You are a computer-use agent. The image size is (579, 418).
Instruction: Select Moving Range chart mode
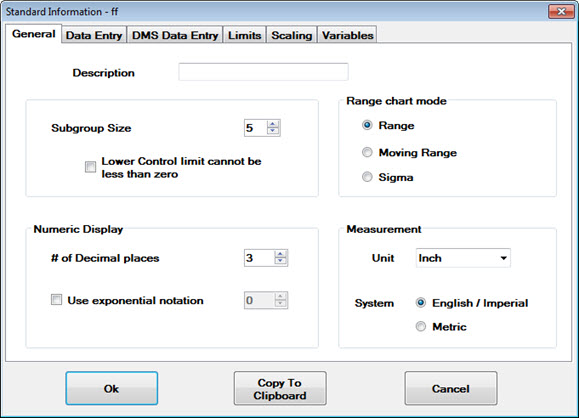click(x=367, y=152)
